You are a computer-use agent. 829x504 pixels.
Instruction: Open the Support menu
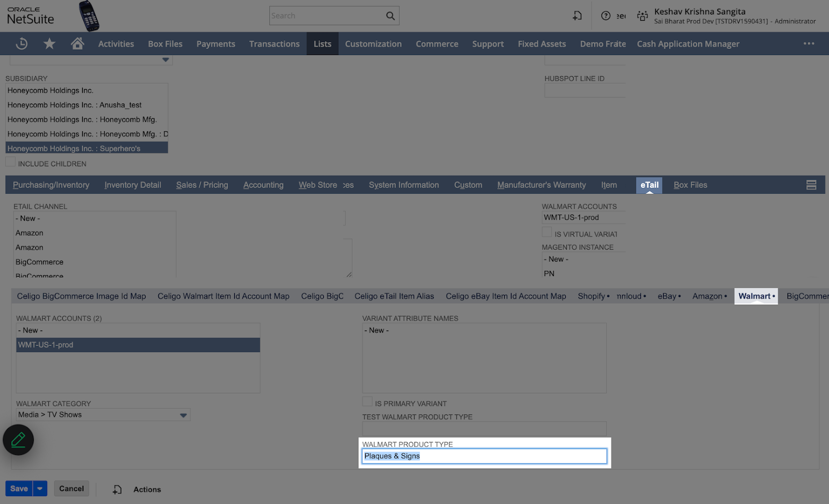pos(488,44)
